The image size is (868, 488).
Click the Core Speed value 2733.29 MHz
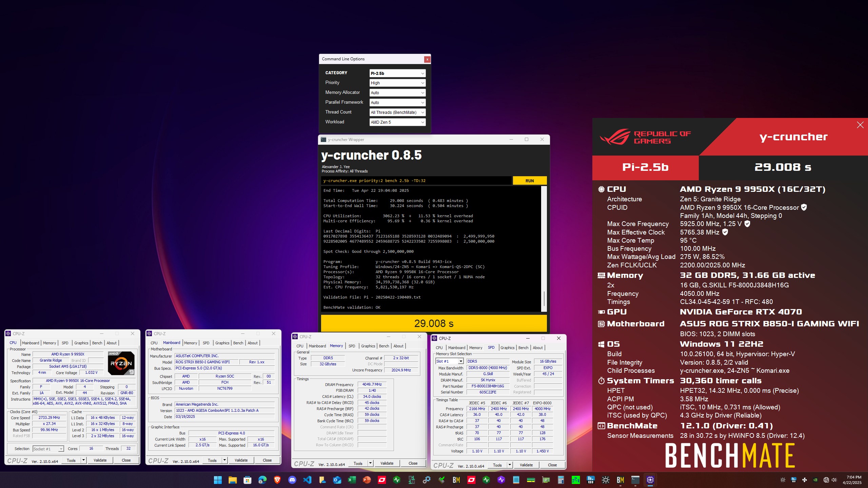click(x=49, y=418)
